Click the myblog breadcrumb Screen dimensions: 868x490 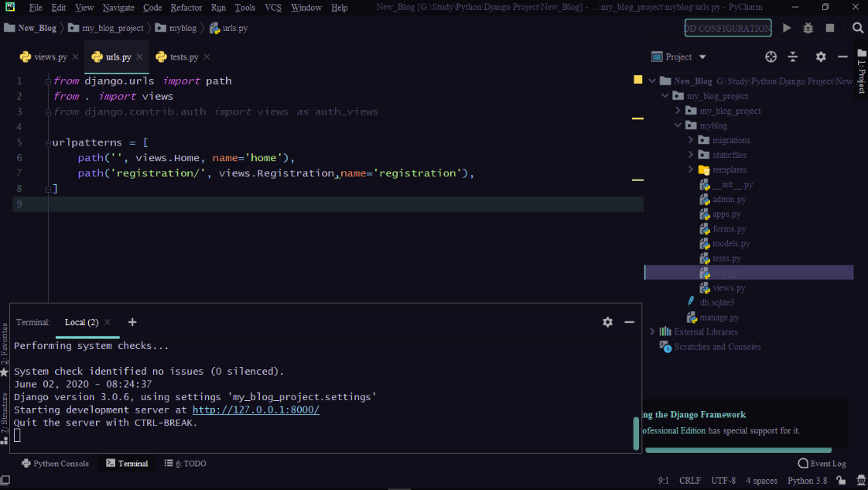click(x=176, y=28)
